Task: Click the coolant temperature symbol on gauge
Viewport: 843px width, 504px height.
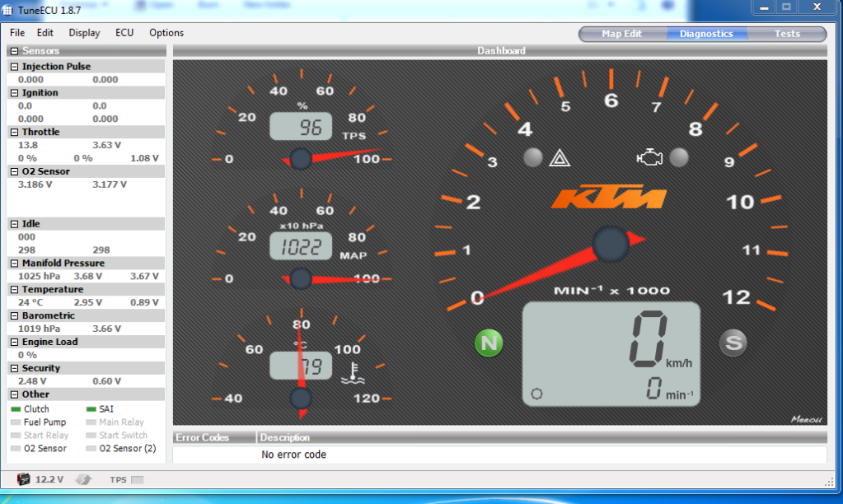Action: pos(353,371)
